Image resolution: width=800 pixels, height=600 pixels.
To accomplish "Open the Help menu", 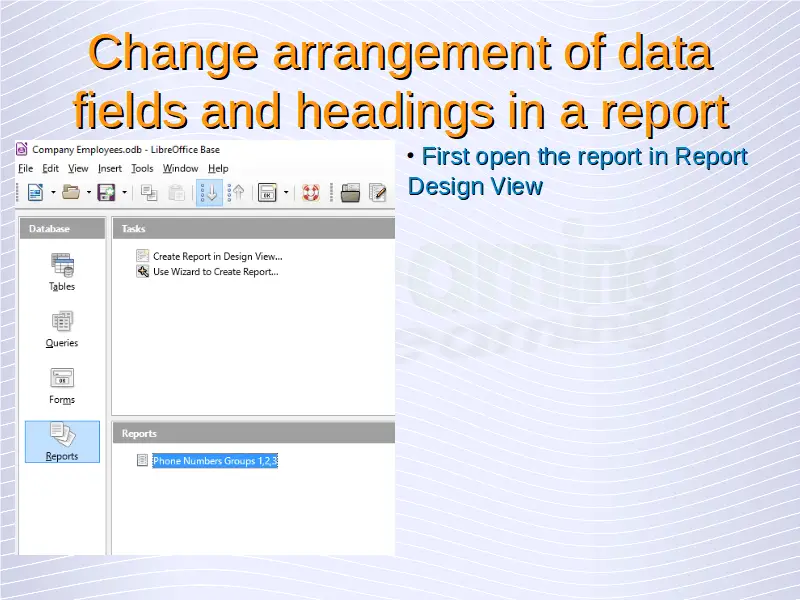I will (218, 168).
